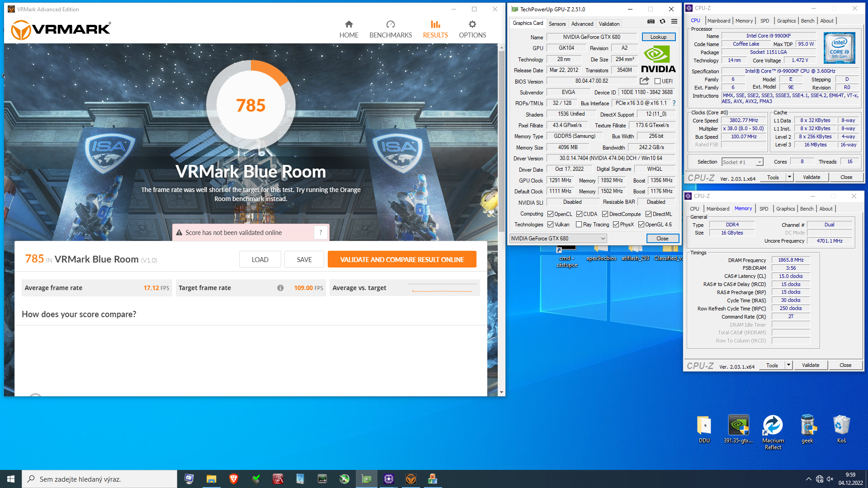
Task: Show hidden system tray icons
Action: [x=808, y=479]
